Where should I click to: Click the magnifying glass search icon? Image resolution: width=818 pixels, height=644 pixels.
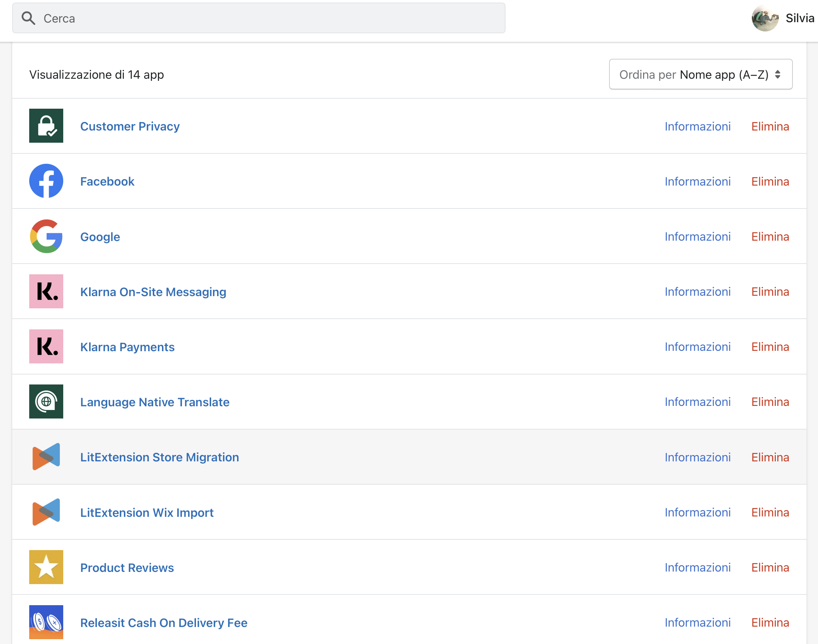click(x=28, y=18)
